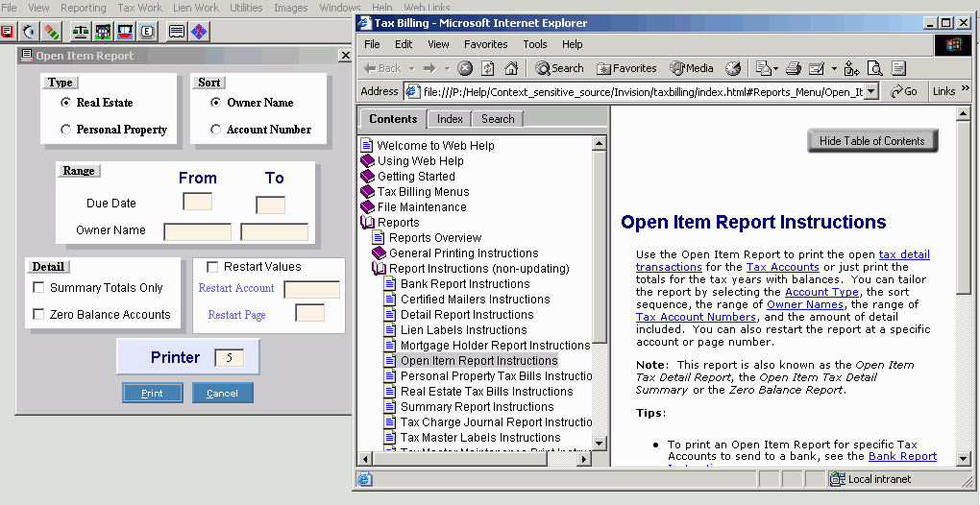Image resolution: width=980 pixels, height=505 pixels.
Task: Open the address bar dropdown arrow
Action: point(871,91)
